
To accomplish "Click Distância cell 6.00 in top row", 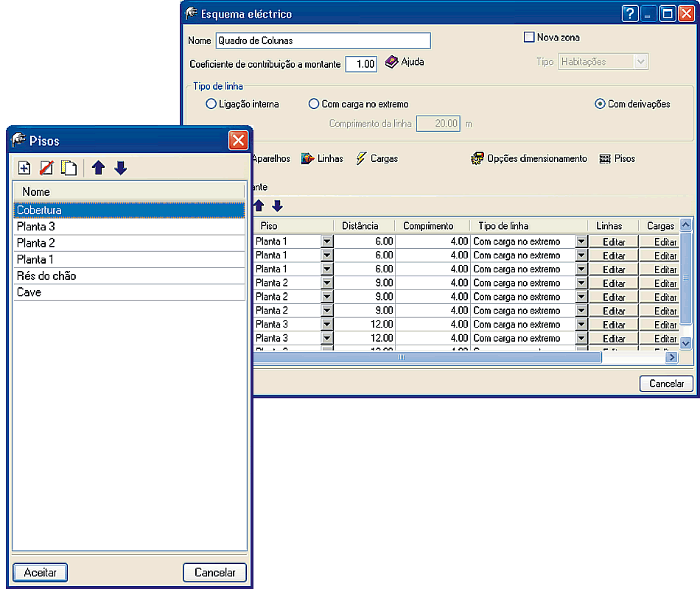I will pos(364,241).
